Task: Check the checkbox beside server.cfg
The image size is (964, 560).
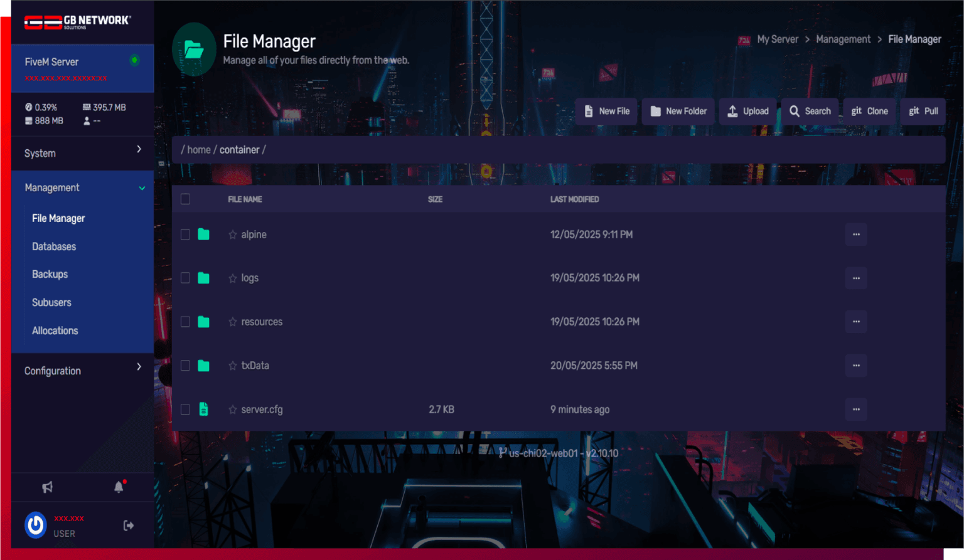Action: [x=186, y=409]
